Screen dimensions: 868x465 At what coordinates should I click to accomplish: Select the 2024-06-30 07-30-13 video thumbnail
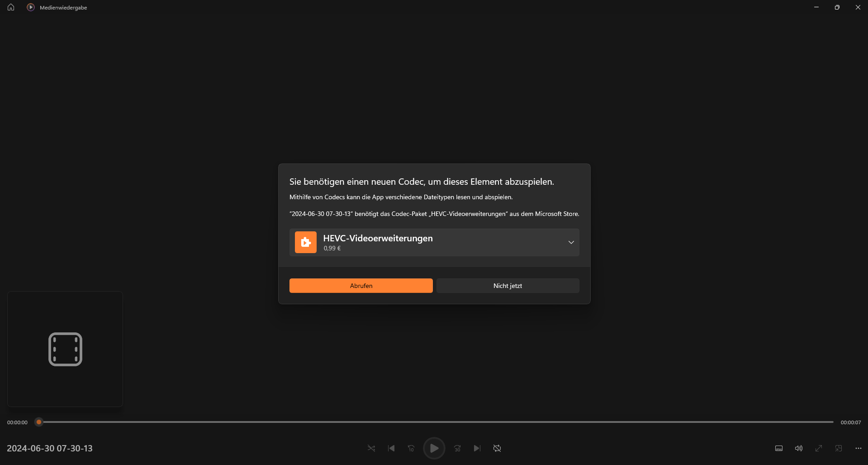point(65,349)
